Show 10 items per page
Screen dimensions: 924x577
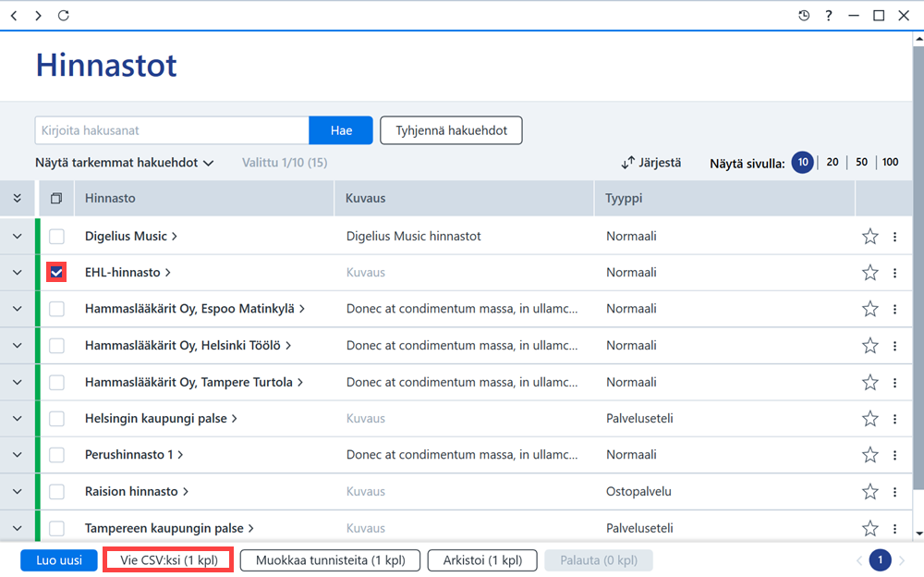(803, 162)
